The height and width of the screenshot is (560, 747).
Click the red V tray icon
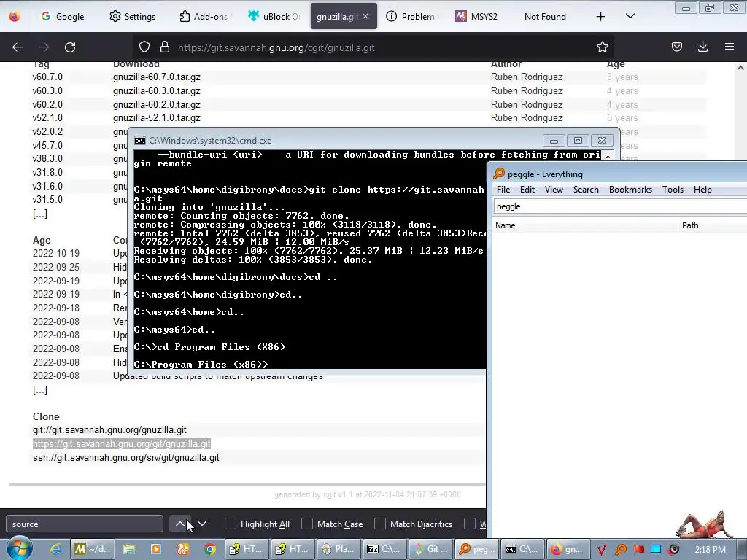point(602,550)
